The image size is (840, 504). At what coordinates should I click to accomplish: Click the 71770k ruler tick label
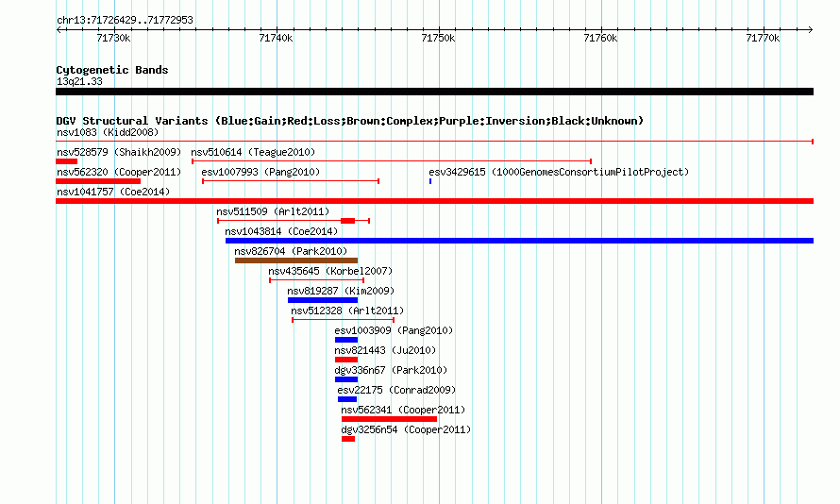(763, 38)
